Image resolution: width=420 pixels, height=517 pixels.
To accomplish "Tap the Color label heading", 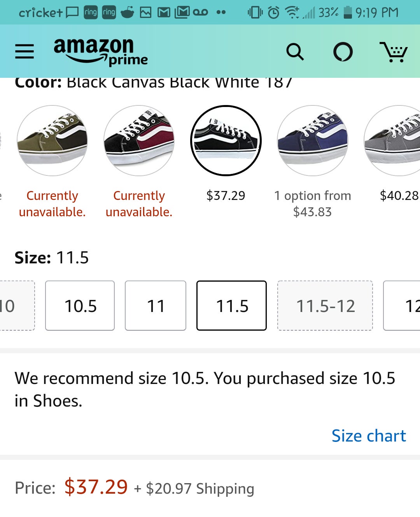I will pyautogui.click(x=37, y=82).
